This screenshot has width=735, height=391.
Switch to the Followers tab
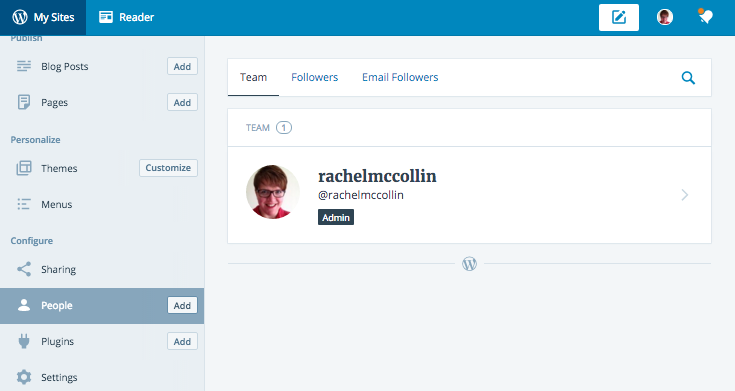coord(315,77)
